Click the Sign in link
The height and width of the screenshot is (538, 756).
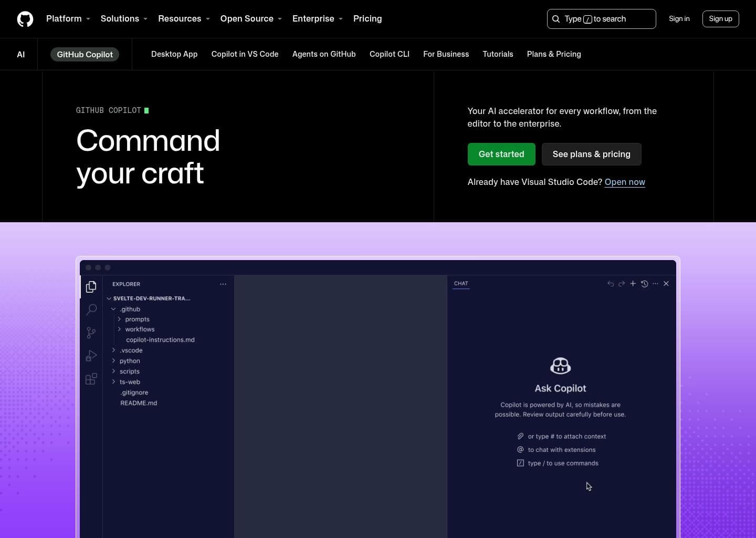point(679,19)
